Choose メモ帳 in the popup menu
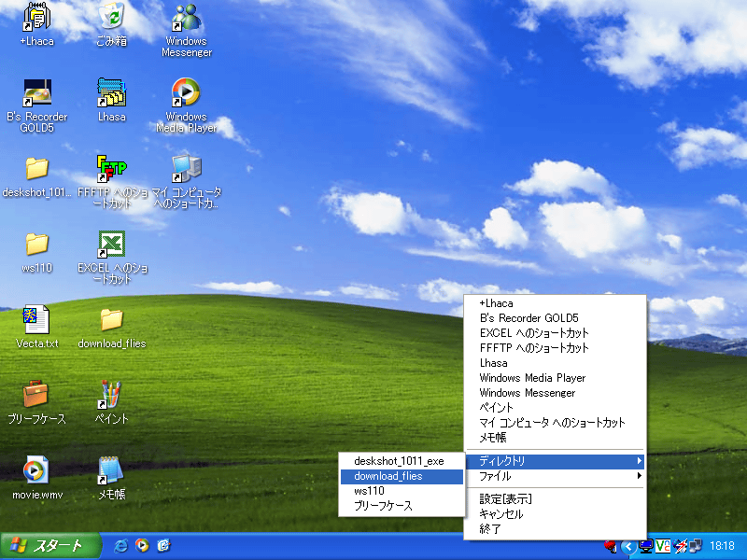 [555, 437]
